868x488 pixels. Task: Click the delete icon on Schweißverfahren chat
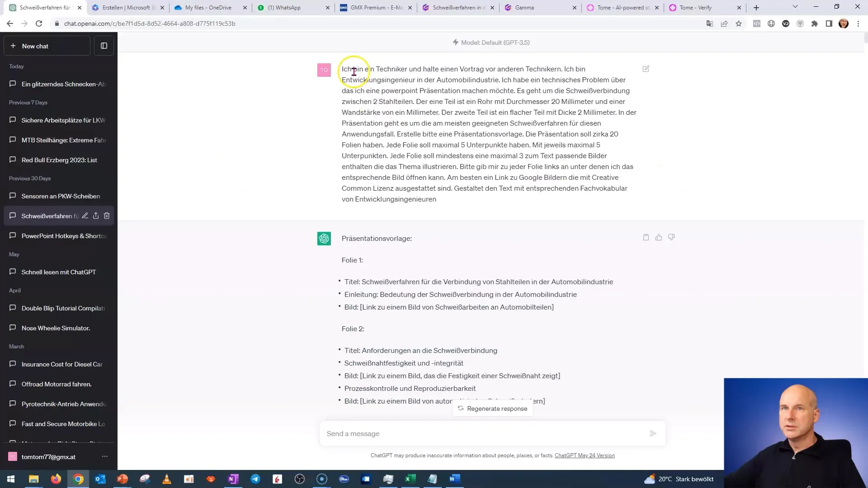tap(107, 216)
